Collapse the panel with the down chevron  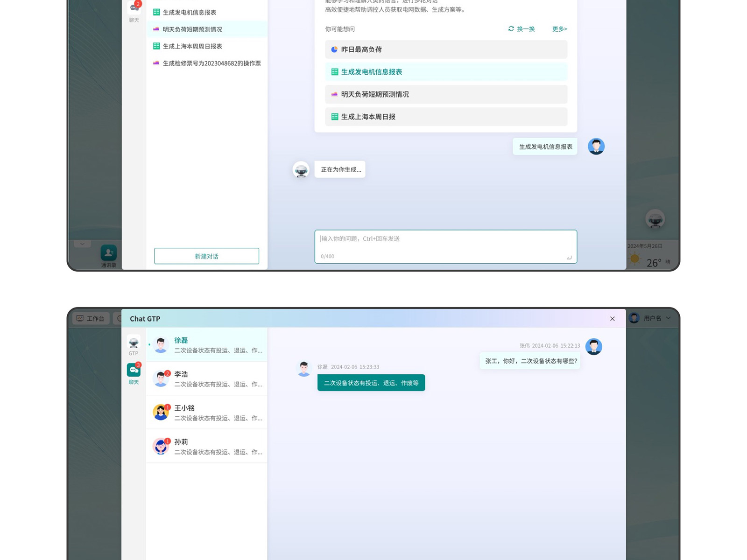pos(83,244)
